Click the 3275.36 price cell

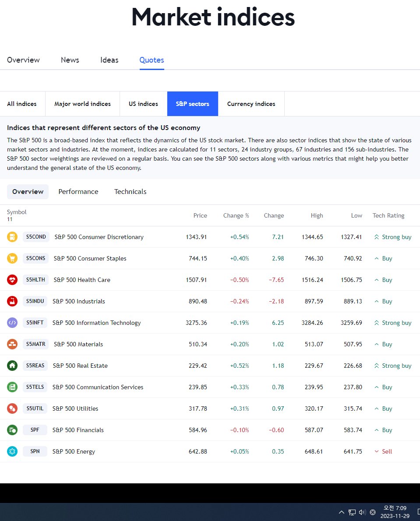(196, 323)
